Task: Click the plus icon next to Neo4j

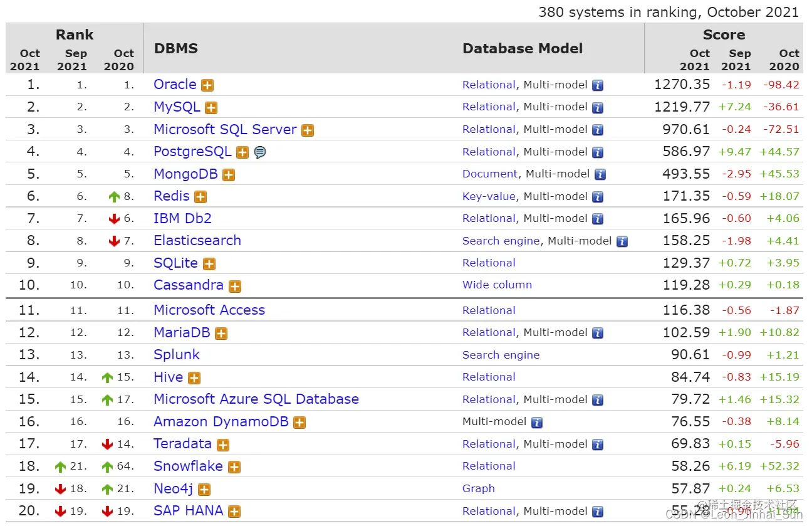Action: click(x=204, y=490)
